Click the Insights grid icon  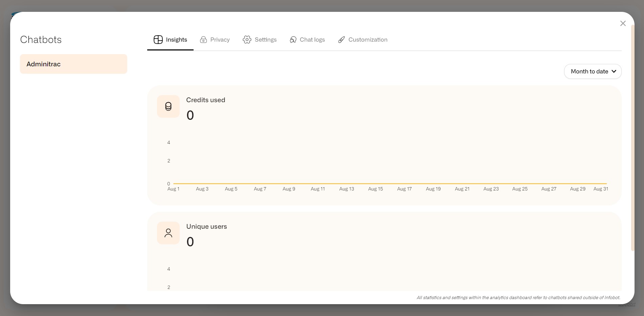click(158, 40)
